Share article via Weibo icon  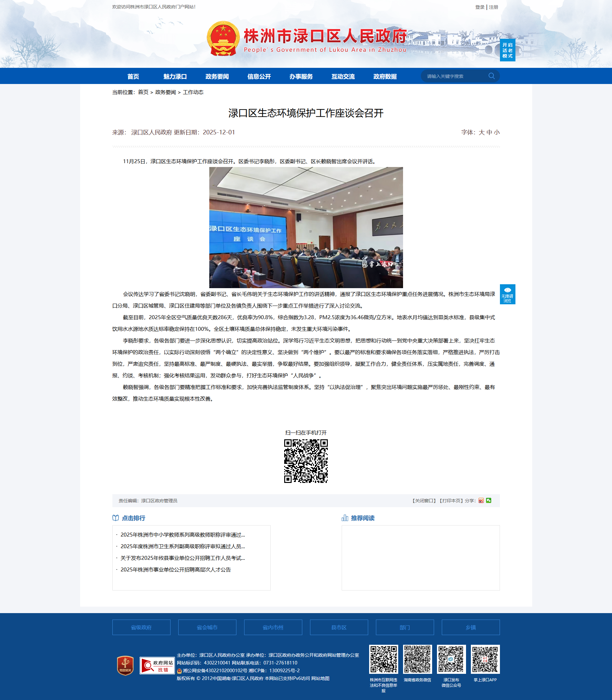(x=481, y=500)
